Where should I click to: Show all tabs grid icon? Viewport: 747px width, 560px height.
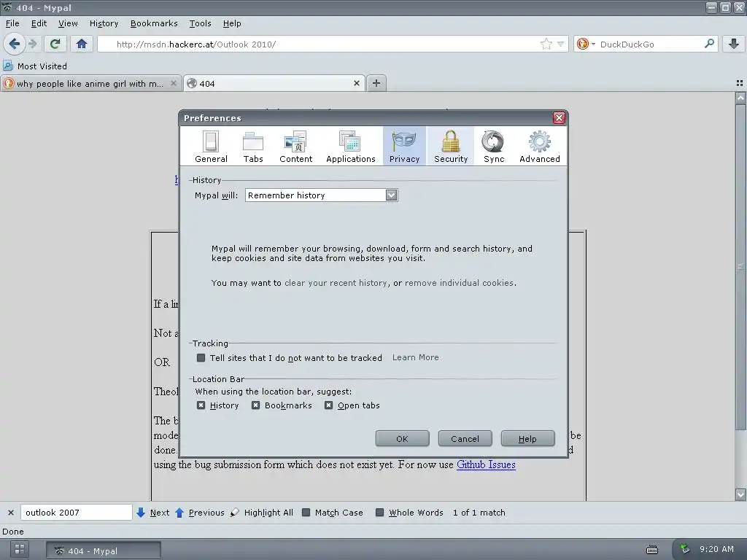click(x=740, y=83)
